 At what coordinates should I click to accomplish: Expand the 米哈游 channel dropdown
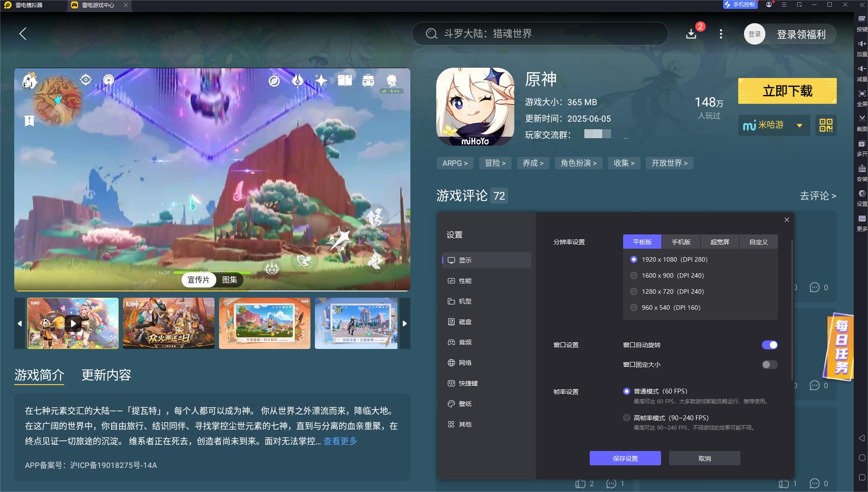coord(800,125)
